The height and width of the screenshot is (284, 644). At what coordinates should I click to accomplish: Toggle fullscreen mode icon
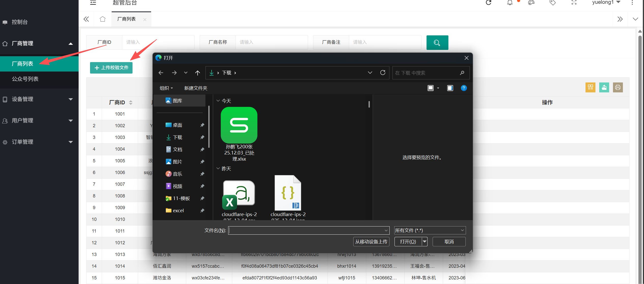(574, 3)
